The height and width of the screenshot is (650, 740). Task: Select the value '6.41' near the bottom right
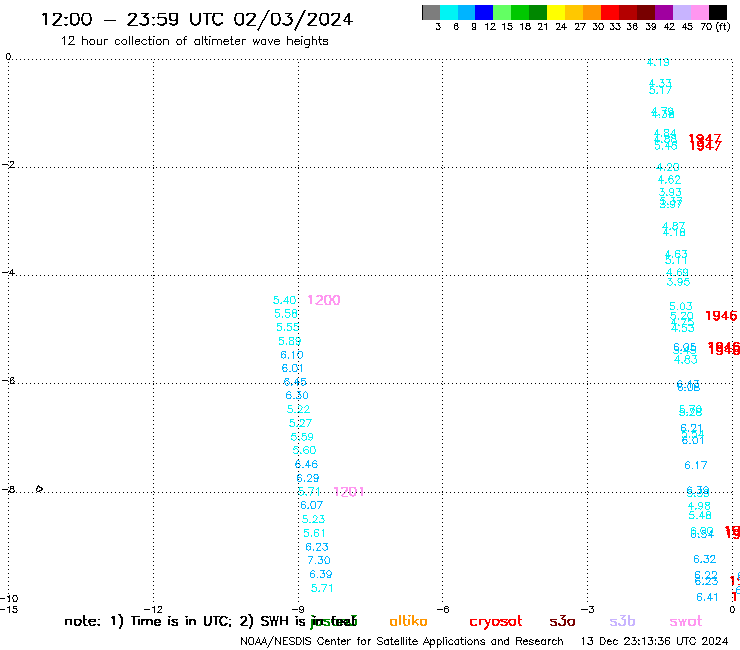coord(707,597)
